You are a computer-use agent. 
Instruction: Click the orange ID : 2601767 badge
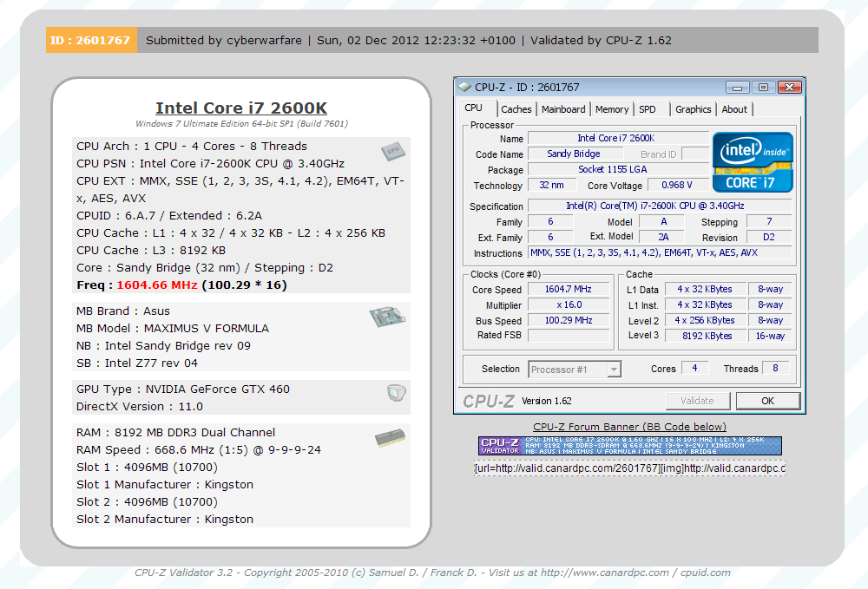(91, 41)
